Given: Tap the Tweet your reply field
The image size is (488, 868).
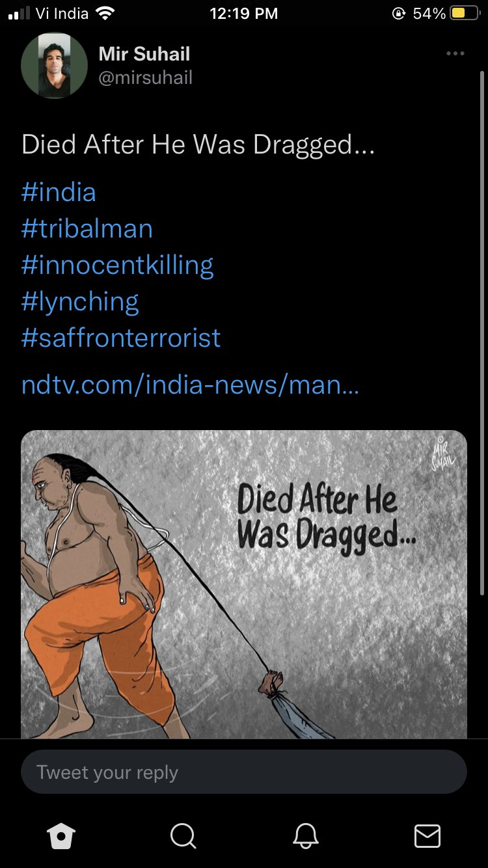Looking at the screenshot, I should (x=244, y=772).
